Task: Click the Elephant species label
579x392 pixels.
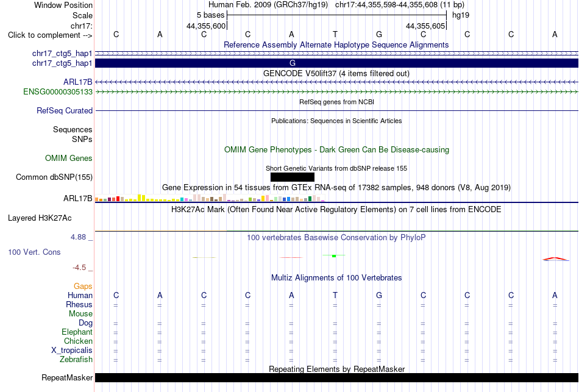Action: point(77,332)
